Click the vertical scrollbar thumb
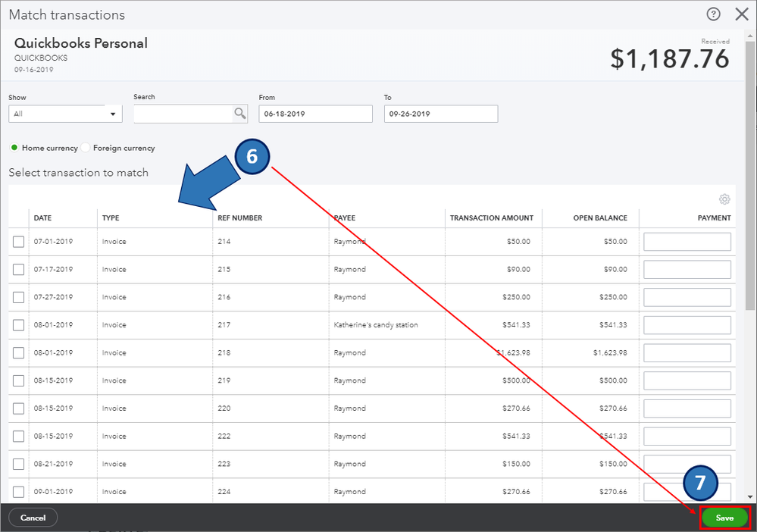 (749, 175)
